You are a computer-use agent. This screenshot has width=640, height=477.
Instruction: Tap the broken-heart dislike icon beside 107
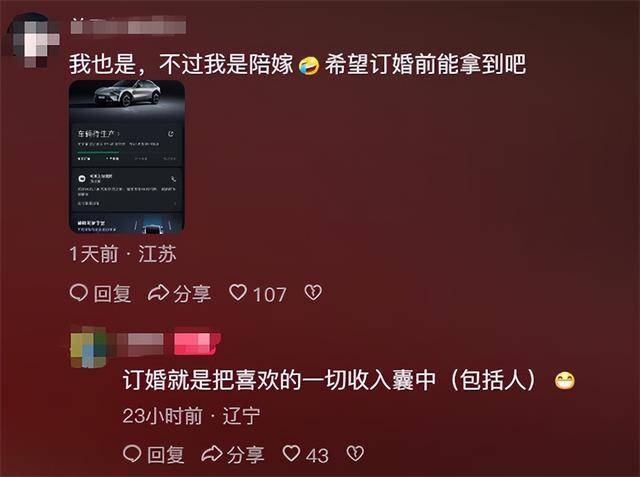313,293
